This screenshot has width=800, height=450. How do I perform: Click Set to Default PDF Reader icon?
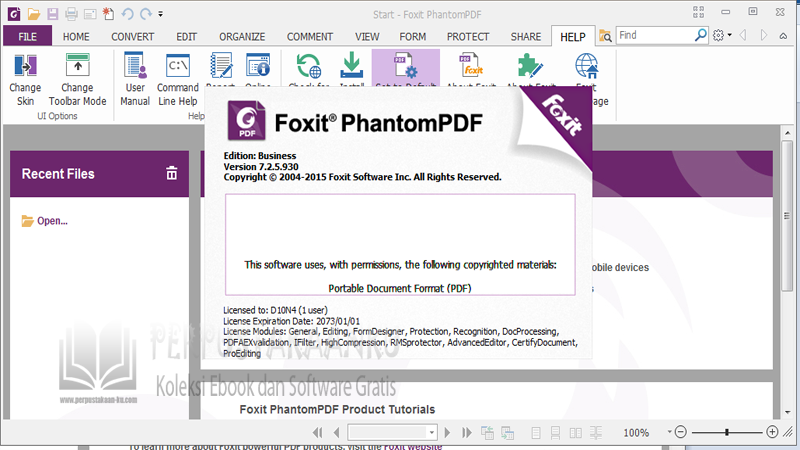[x=406, y=66]
